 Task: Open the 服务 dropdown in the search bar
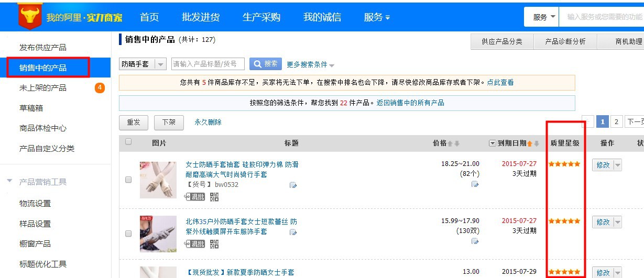click(544, 17)
